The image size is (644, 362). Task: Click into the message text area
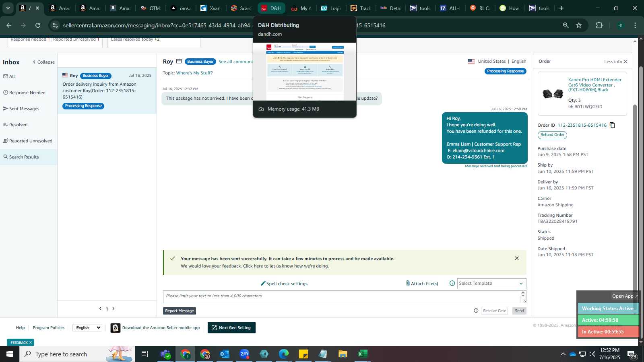pos(342,297)
